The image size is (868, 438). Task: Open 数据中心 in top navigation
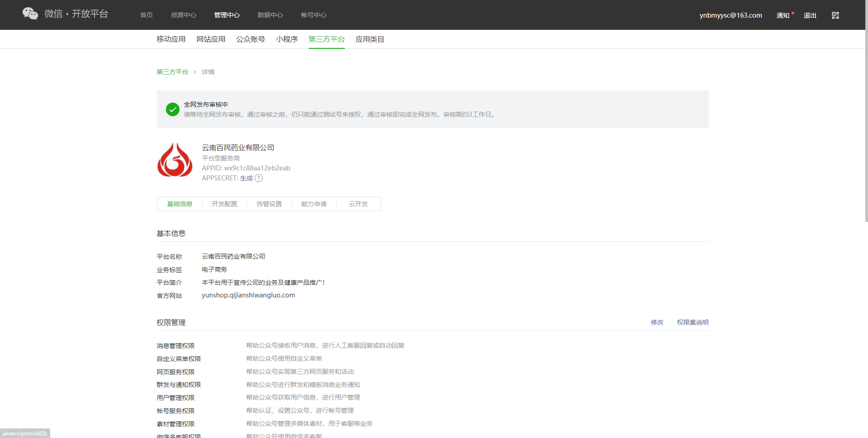tap(270, 15)
